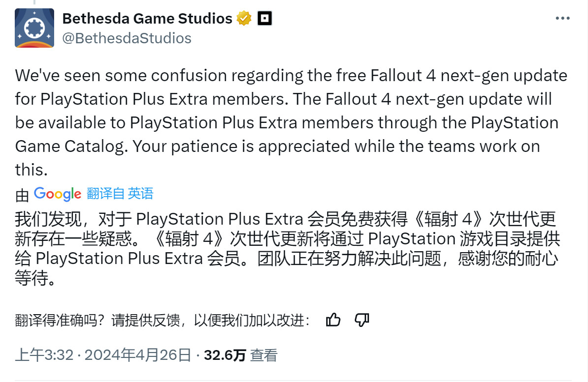Click the Google logo in the translation line
The image size is (588, 382).
pos(57,194)
